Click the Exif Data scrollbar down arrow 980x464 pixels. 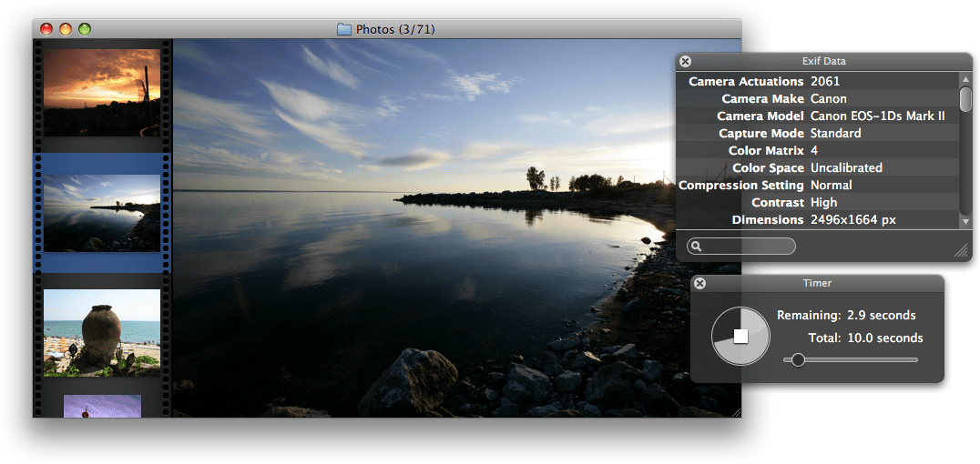tap(965, 221)
